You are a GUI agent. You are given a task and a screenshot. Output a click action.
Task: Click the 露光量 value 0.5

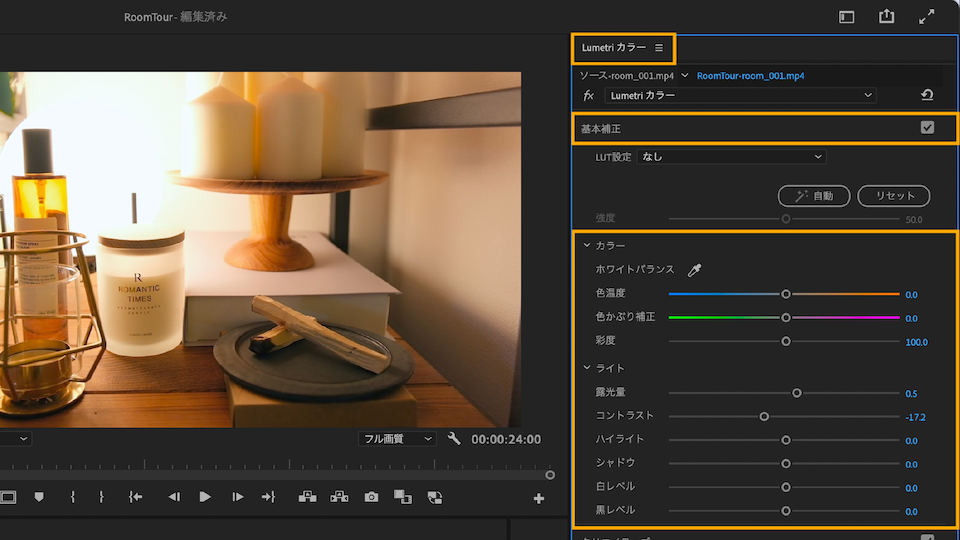911,394
